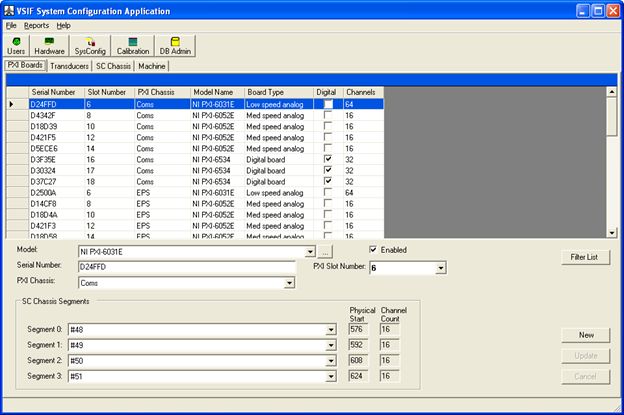This screenshot has height=415, width=624.
Task: Open the Hardware toolbar icon
Action: pos(49,46)
